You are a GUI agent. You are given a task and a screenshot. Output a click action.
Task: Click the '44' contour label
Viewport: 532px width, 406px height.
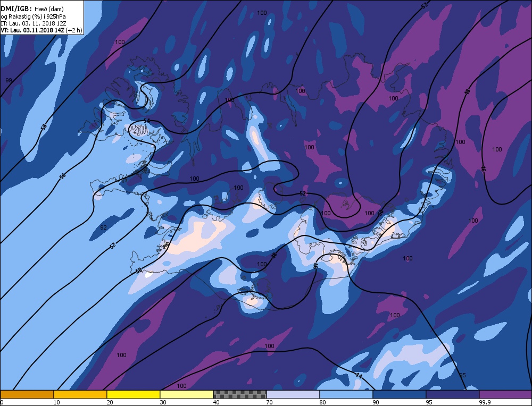coord(359,375)
